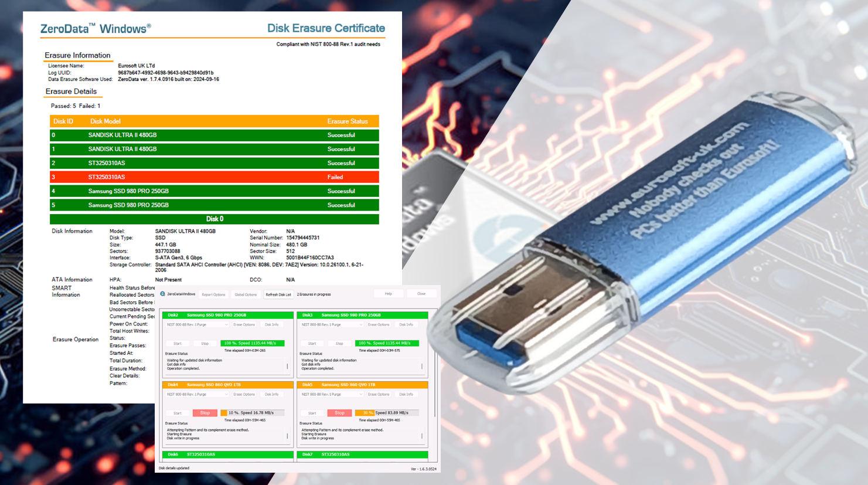
Task: Click WWN value 5001B44F160CC7A3
Action: point(310,257)
